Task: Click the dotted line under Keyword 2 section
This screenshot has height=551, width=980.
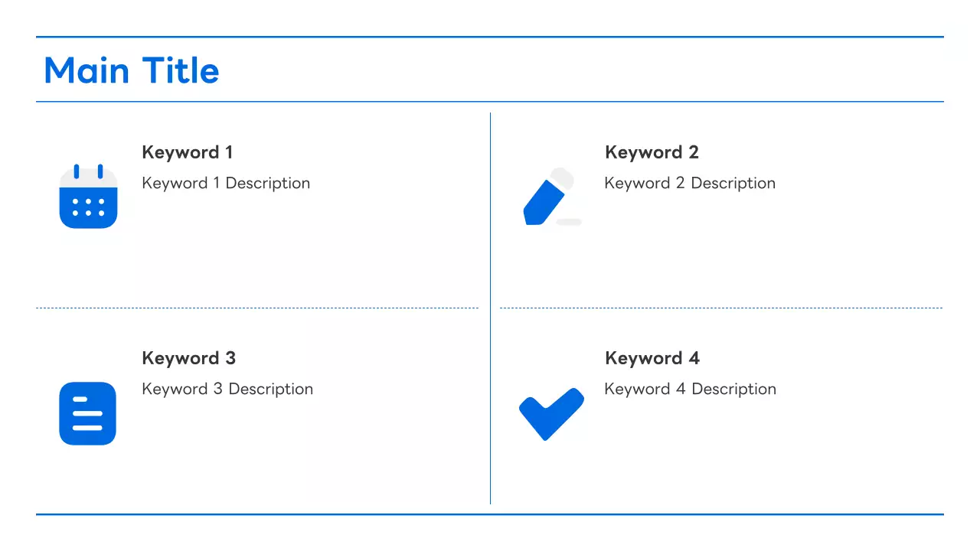Action: click(721, 308)
